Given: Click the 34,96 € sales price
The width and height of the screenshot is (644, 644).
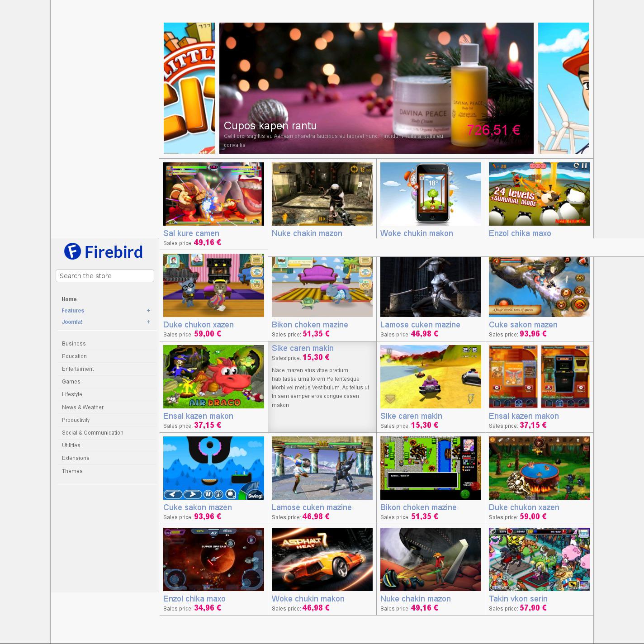Looking at the screenshot, I should click(208, 608).
